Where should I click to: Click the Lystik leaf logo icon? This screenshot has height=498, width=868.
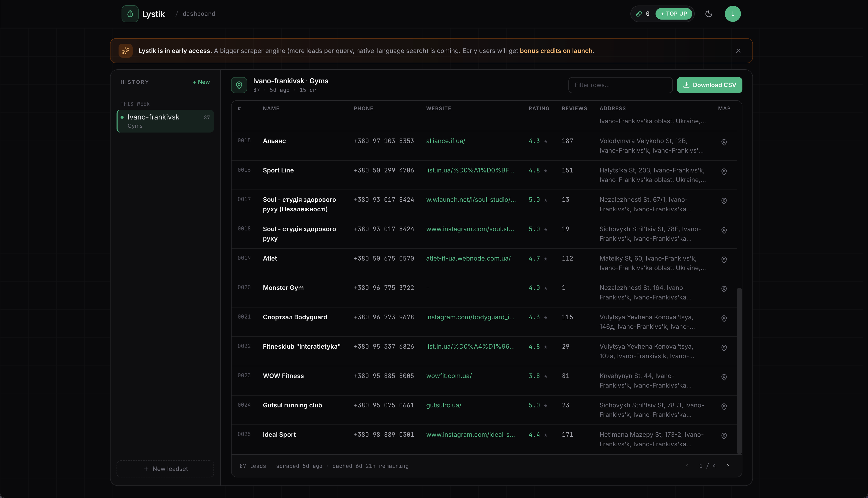click(x=130, y=14)
